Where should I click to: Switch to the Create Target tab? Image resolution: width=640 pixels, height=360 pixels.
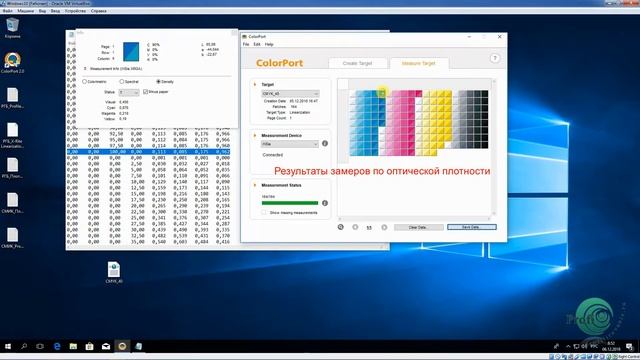coord(358,63)
